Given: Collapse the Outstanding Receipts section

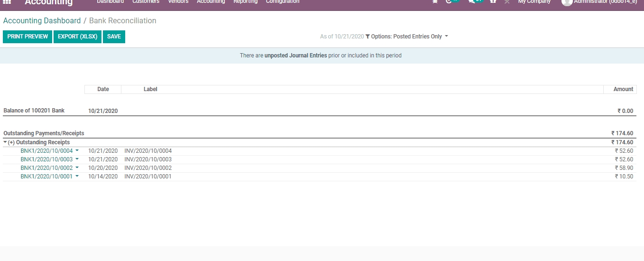Looking at the screenshot, I should [x=6, y=142].
